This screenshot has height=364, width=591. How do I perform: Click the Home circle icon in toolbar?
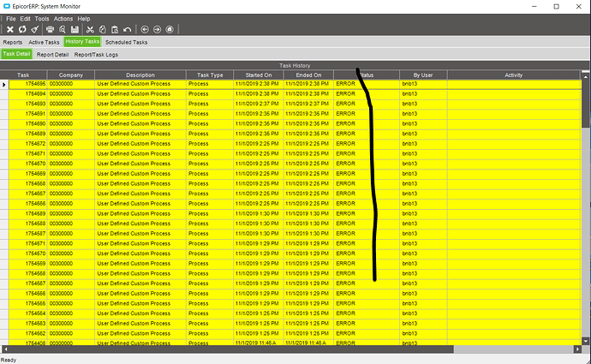[170, 29]
